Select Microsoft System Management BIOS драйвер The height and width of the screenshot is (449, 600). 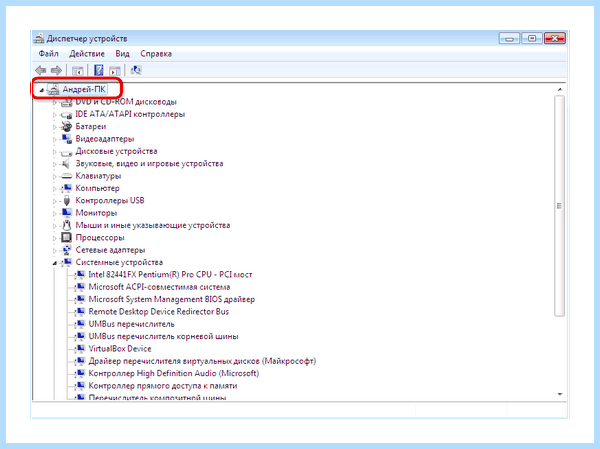click(x=171, y=299)
